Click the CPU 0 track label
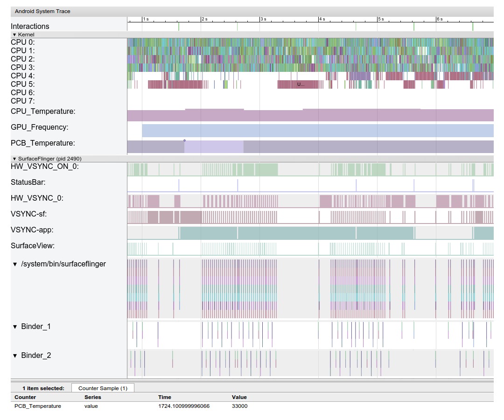The width and height of the screenshot is (504, 420). click(x=23, y=42)
